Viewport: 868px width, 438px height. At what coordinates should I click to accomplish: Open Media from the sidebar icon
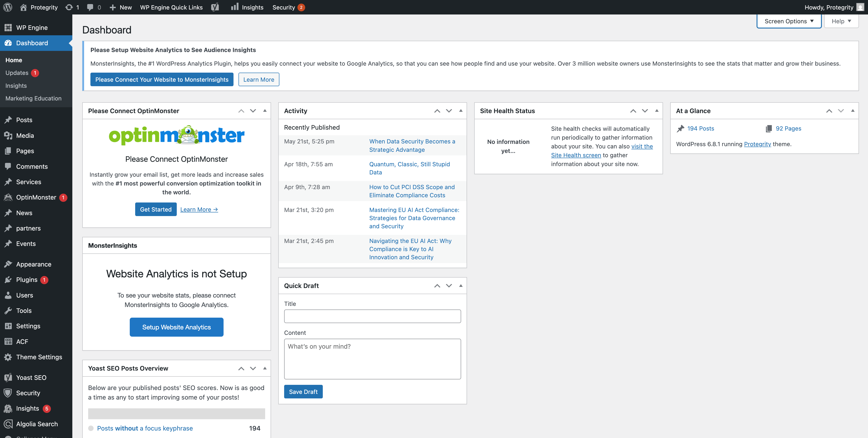8,136
